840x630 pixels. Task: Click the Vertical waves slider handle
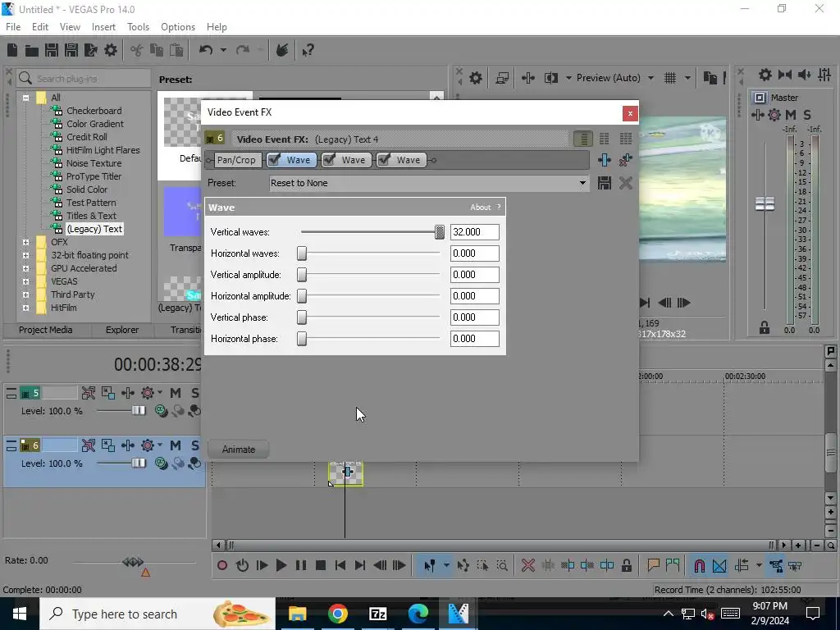click(440, 232)
